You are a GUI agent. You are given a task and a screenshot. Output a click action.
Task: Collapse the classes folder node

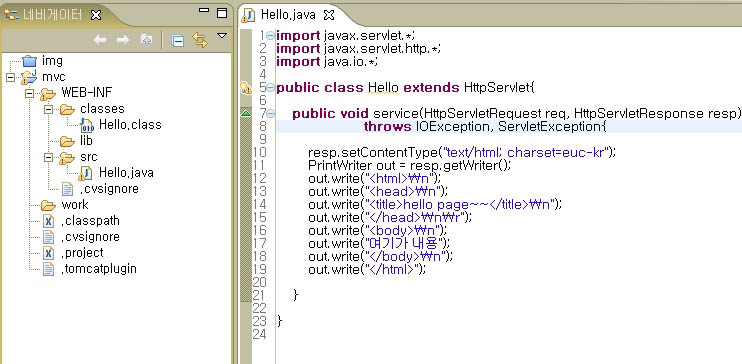click(x=48, y=109)
